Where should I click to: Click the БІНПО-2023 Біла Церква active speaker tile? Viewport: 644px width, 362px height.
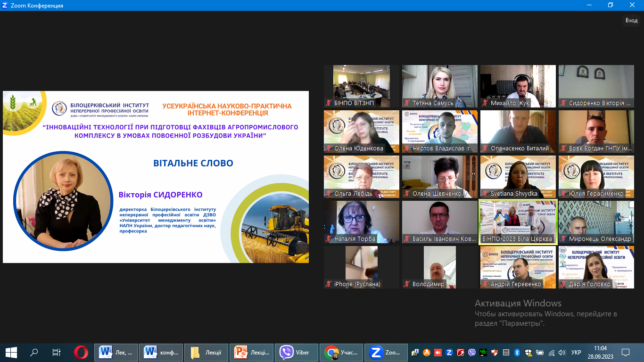point(518,222)
